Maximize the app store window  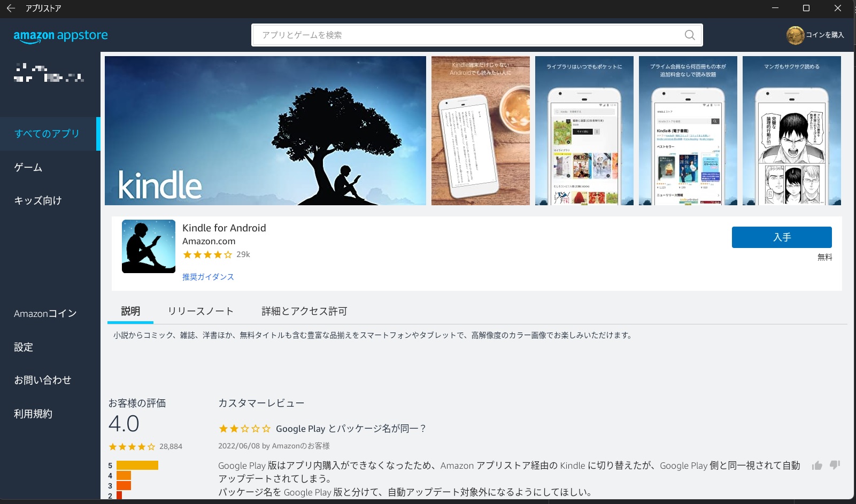click(x=806, y=8)
